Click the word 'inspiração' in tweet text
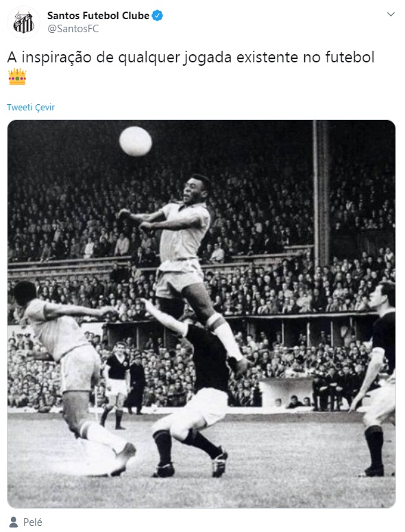 click(57, 57)
